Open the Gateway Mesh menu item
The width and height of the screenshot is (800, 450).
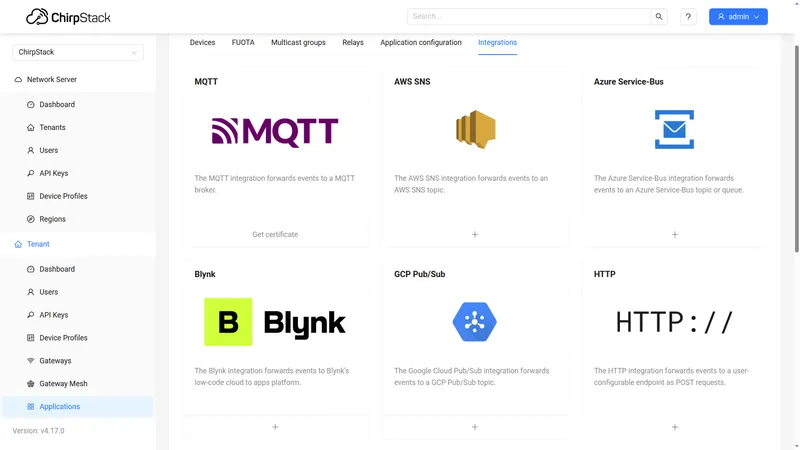[78, 384]
